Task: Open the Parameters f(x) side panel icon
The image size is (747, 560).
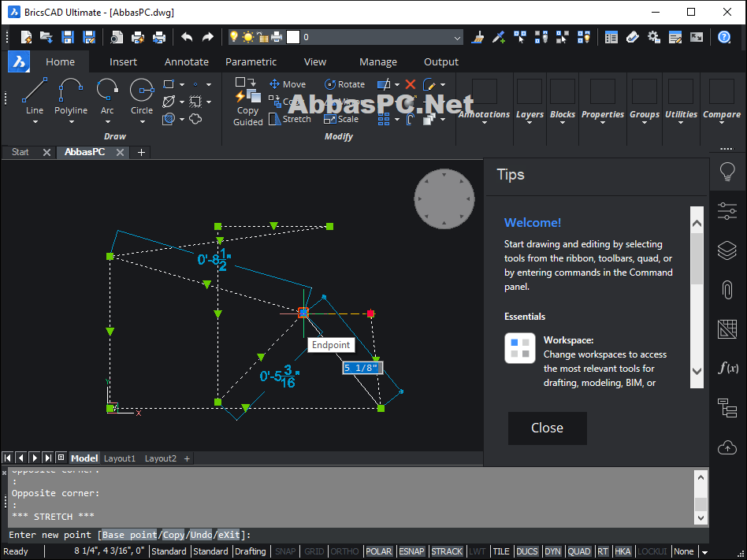Action: (x=727, y=368)
